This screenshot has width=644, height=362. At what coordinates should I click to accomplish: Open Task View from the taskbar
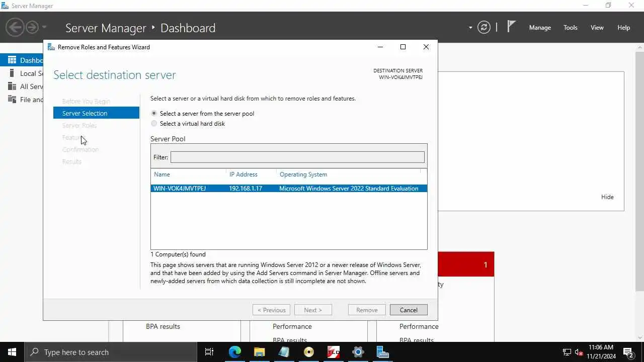(209, 352)
